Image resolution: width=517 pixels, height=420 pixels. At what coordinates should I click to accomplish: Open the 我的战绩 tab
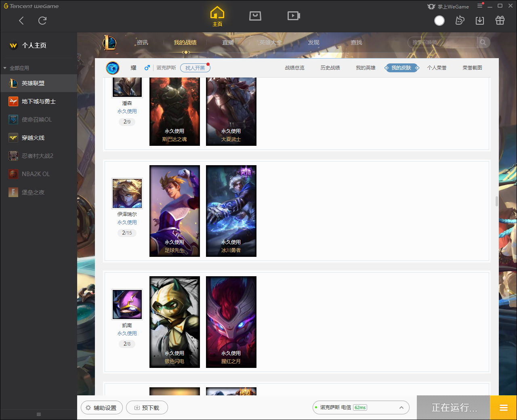click(185, 42)
